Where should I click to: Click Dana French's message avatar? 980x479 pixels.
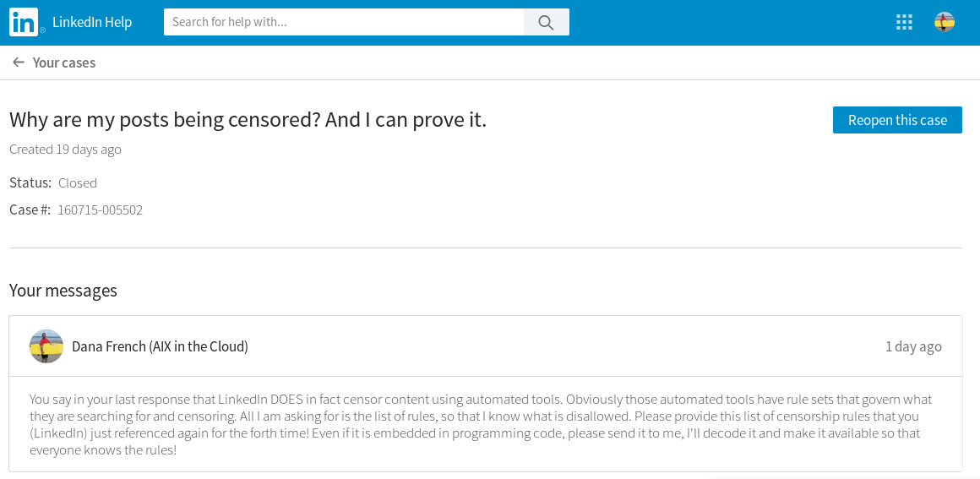[46, 346]
